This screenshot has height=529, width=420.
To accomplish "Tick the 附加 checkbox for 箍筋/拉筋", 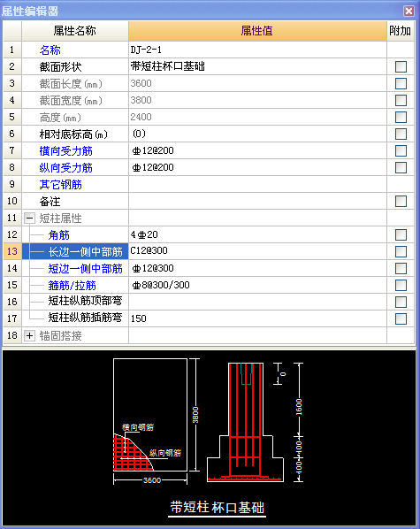I will point(401,285).
